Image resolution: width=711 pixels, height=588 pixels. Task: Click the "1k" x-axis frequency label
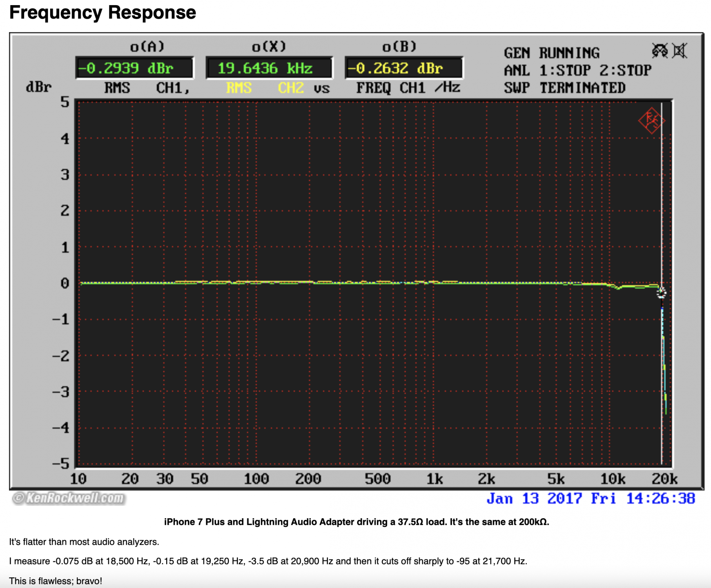[x=435, y=479]
